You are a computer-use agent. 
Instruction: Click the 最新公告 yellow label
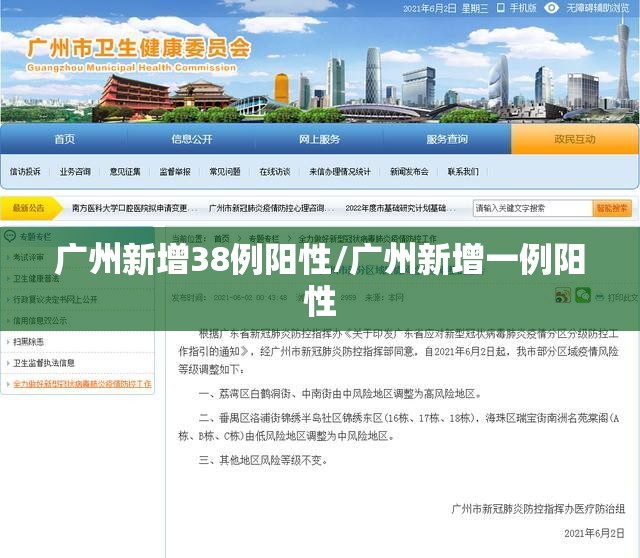pos(29,208)
